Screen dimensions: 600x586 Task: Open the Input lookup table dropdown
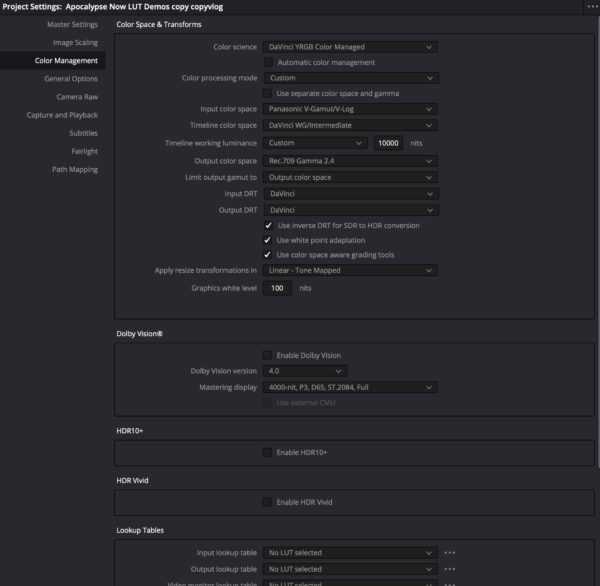tap(351, 552)
